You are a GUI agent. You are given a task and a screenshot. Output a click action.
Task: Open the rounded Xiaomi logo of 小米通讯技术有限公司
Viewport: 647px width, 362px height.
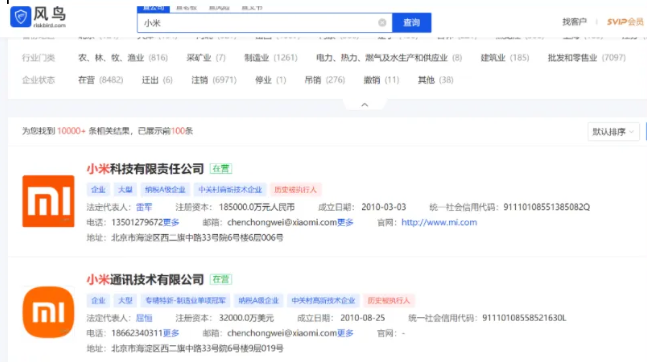click(48, 312)
